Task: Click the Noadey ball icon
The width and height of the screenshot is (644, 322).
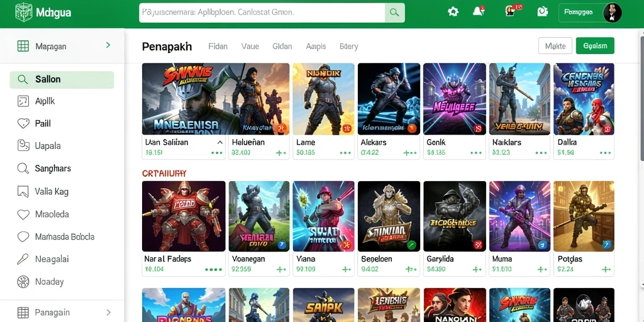Action: pyautogui.click(x=23, y=282)
